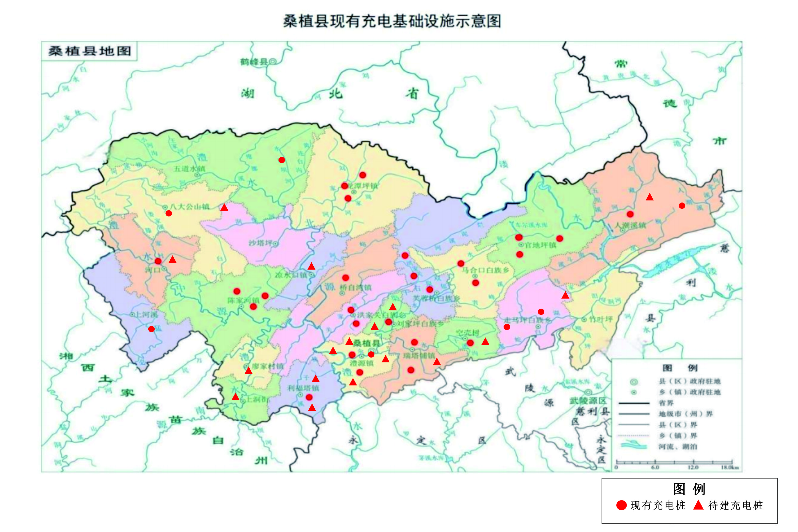Click the red circle directly above 人潮溪镇 label

pos(630,214)
